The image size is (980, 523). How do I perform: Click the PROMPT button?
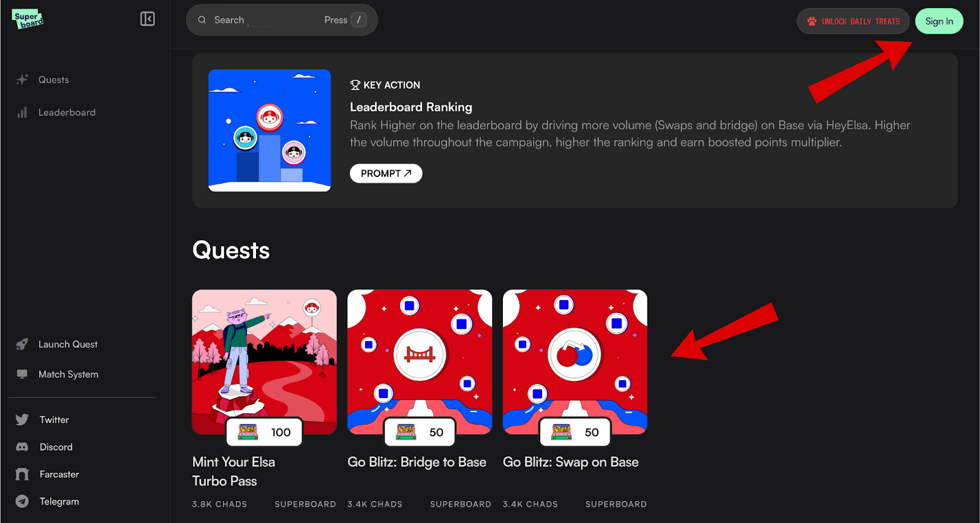tap(386, 173)
